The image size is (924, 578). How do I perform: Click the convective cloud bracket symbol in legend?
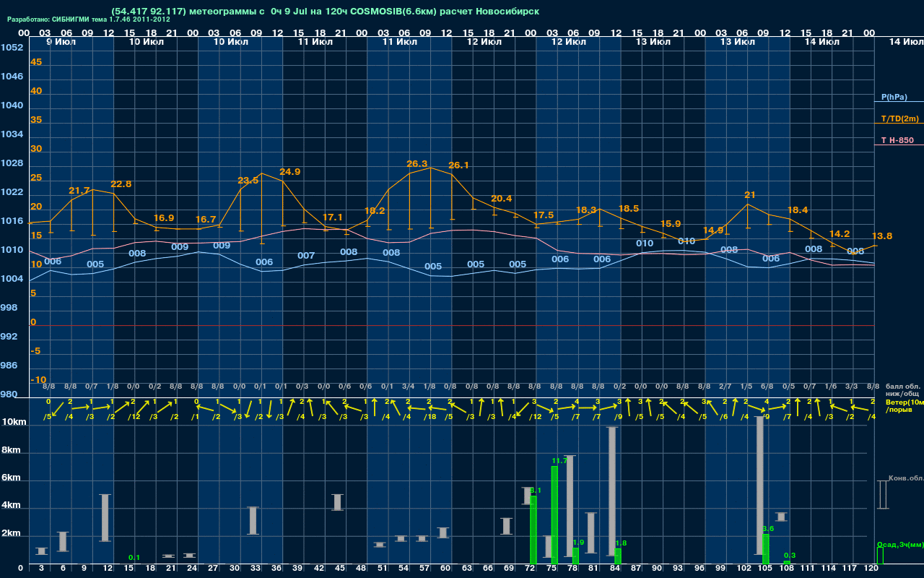tap(882, 495)
